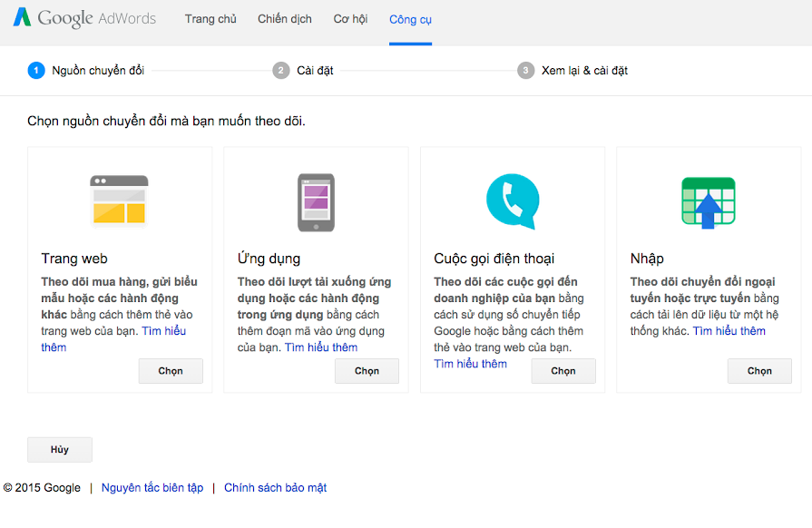Open Tìm hiểu thêm link in Ứng dụng card
This screenshot has height=528, width=812.
321,347
